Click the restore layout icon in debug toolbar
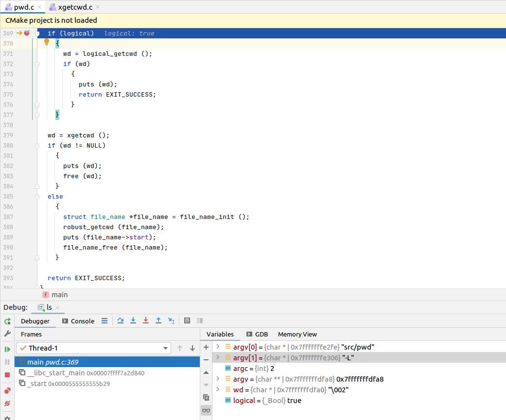Screen dimensions: 506x420 pos(200,320)
